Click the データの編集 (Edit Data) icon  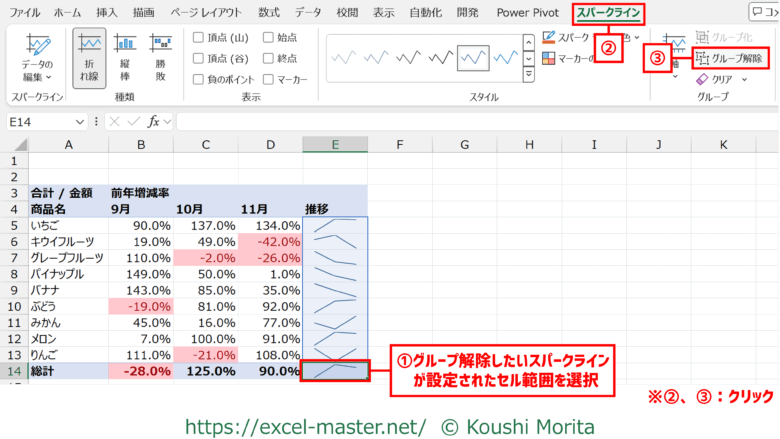(x=38, y=48)
